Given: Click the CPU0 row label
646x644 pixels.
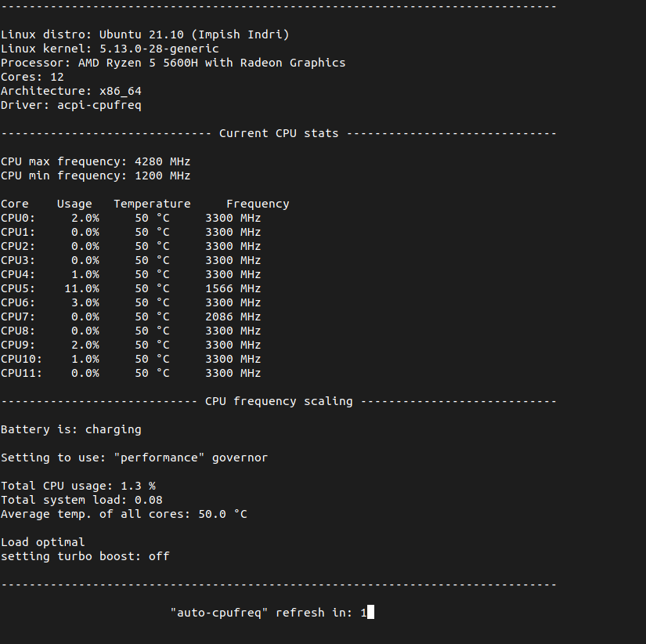Looking at the screenshot, I should pyautogui.click(x=18, y=218).
